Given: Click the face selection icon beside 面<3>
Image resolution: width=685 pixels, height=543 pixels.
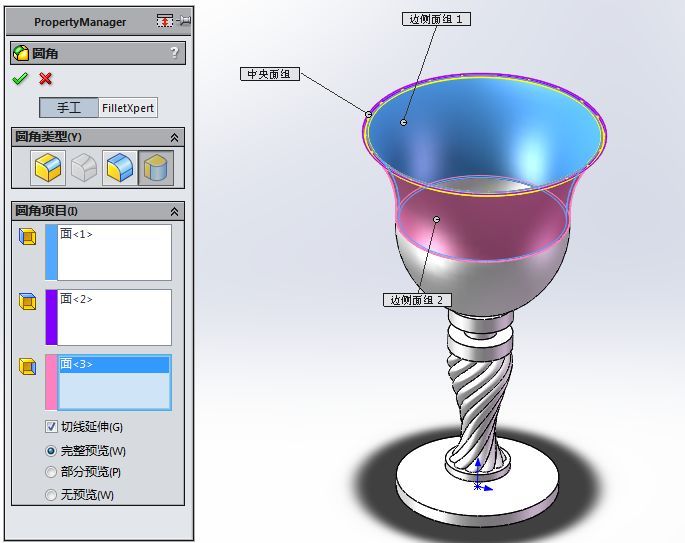Looking at the screenshot, I should [28, 367].
